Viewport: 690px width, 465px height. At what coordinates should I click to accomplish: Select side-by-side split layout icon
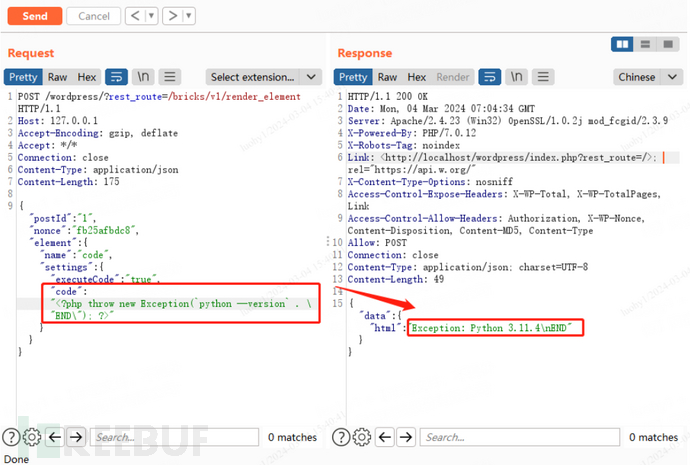(622, 45)
